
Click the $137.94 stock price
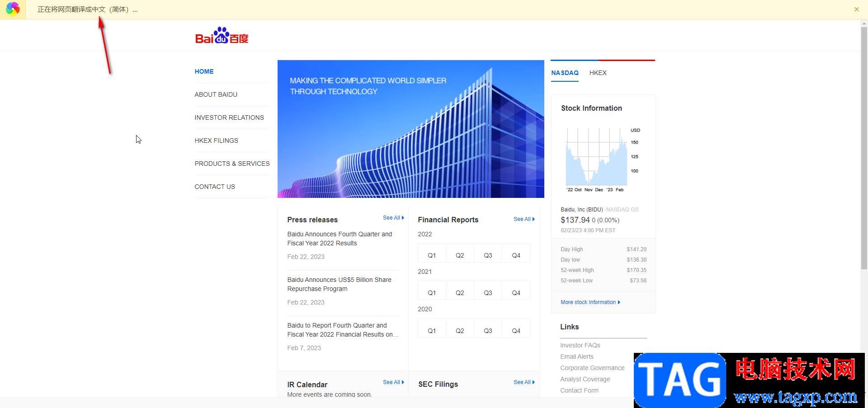pos(575,220)
